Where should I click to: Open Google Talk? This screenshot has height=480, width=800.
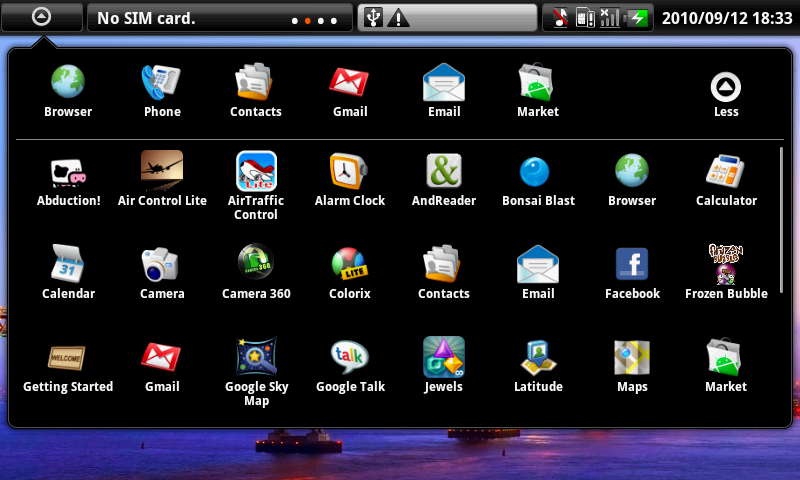click(350, 366)
